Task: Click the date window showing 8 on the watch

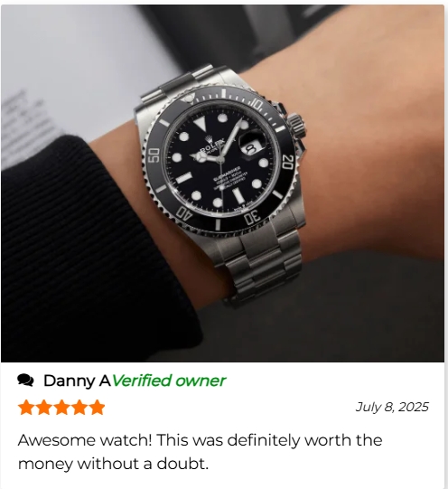Action: coord(251,149)
